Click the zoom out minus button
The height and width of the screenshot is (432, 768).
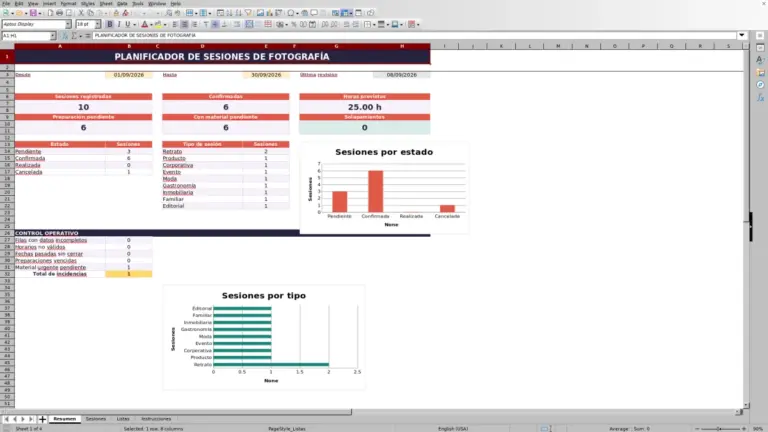coord(697,429)
